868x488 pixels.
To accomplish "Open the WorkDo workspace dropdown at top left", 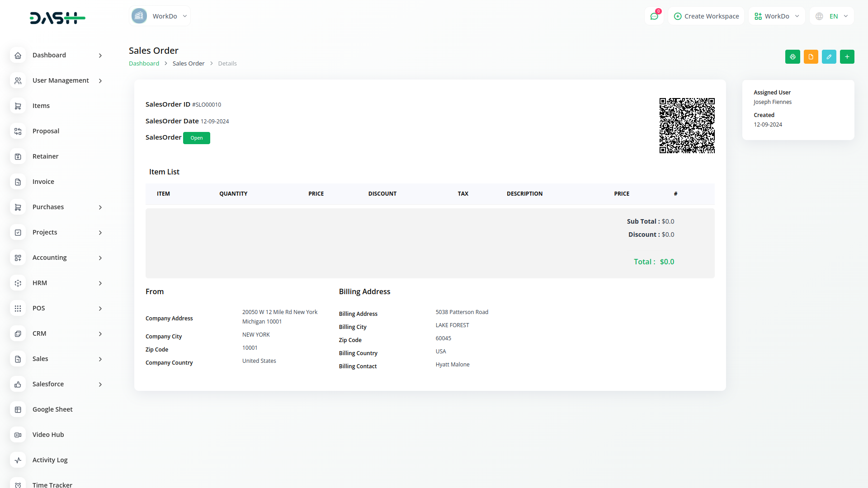I will pyautogui.click(x=160, y=16).
